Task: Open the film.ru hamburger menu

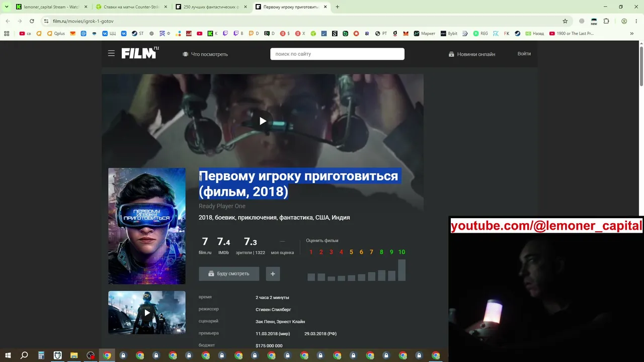Action: (111, 53)
